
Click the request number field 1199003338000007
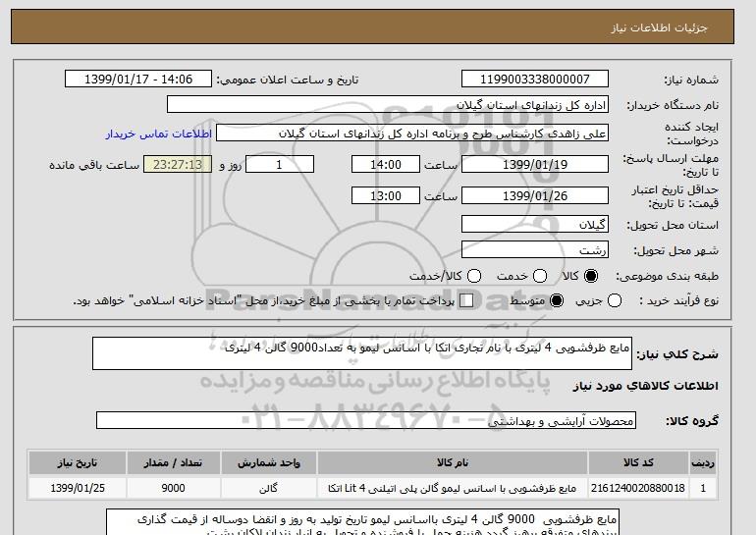[535, 80]
